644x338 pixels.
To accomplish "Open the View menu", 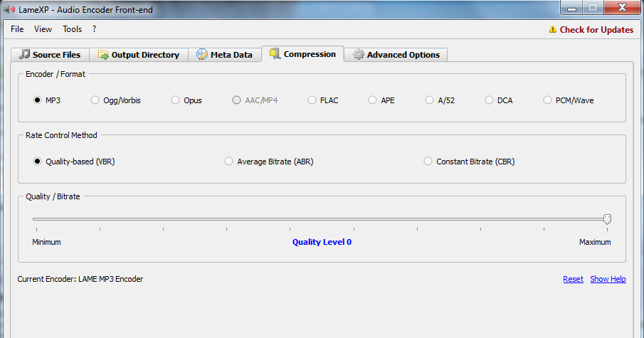I will coord(43,29).
